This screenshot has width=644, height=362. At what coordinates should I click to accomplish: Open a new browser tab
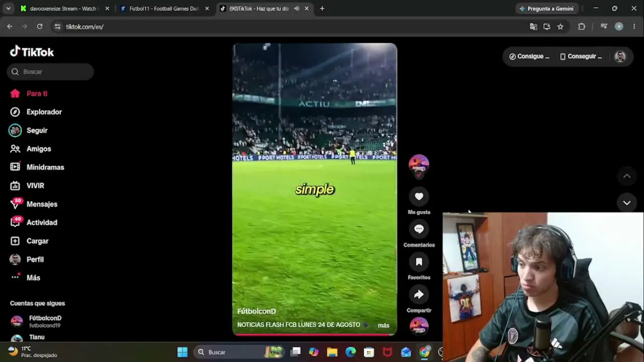(322, 9)
